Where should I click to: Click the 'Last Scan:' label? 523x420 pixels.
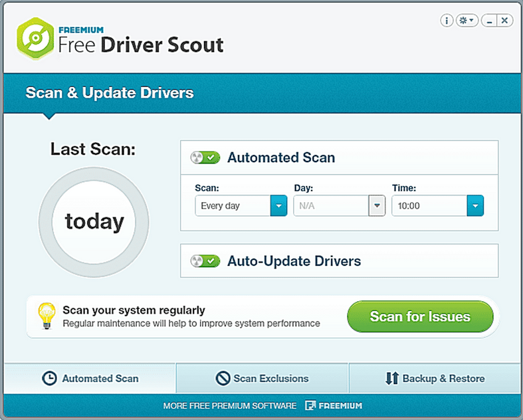[93, 149]
